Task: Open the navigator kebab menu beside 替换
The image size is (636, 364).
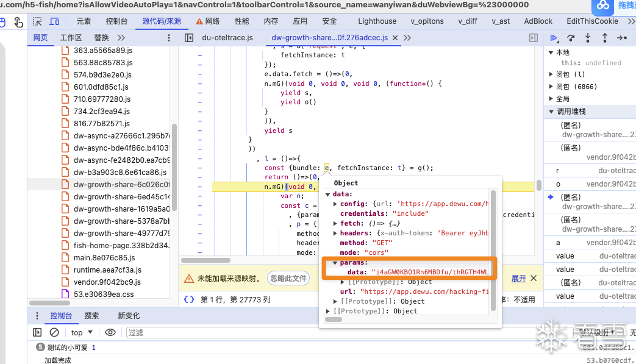Action: [169, 38]
